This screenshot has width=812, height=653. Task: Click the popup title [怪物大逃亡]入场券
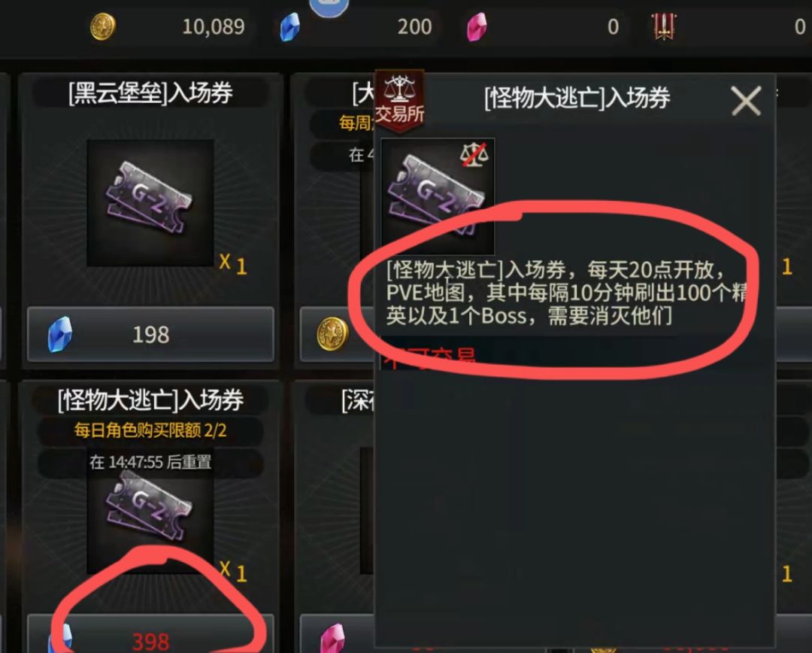(577, 98)
